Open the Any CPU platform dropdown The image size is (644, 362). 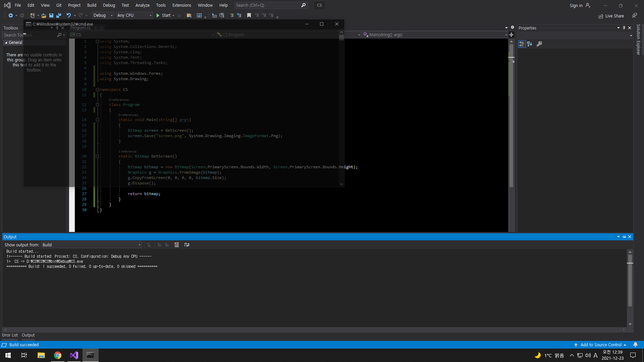coord(134,15)
